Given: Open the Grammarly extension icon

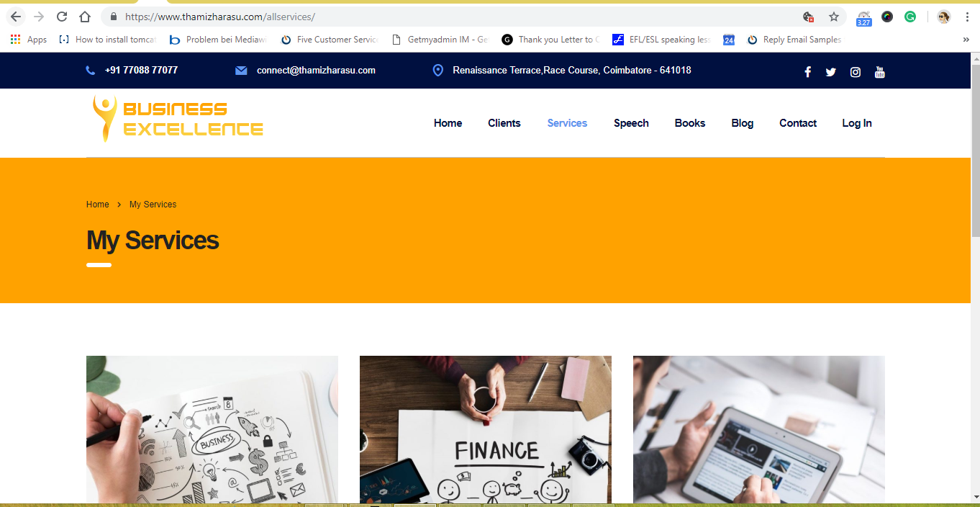Looking at the screenshot, I should pos(910,17).
